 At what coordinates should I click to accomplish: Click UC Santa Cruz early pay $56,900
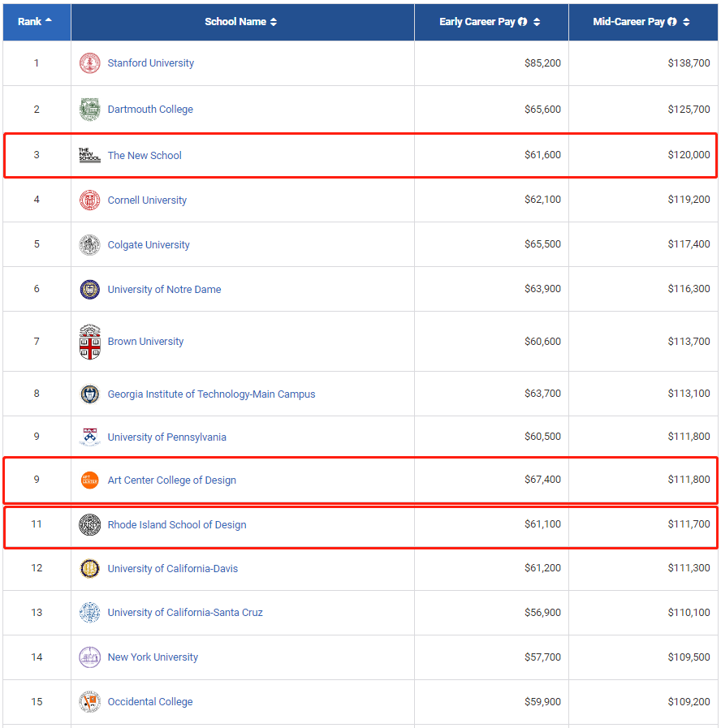(x=542, y=613)
